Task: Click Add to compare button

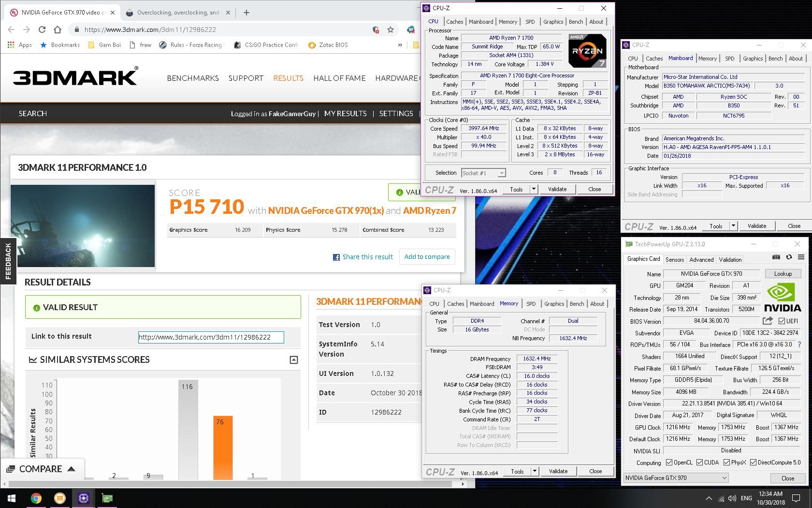Action: (x=427, y=257)
